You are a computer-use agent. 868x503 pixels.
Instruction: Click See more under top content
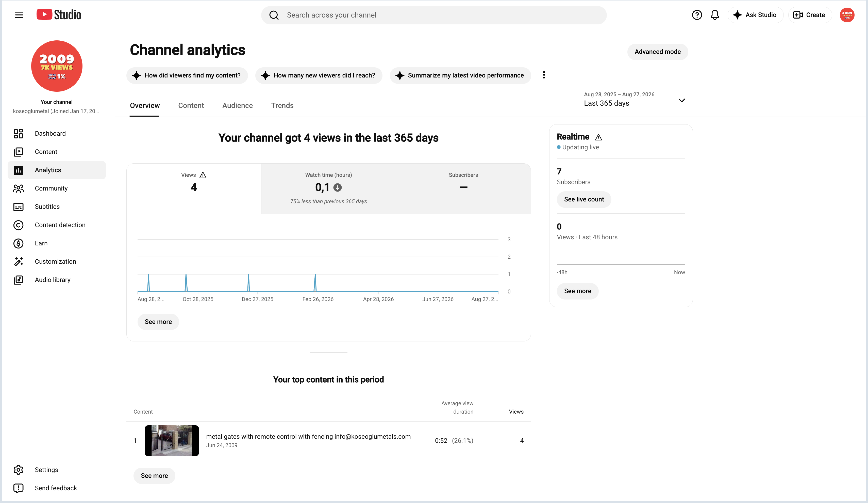[x=154, y=475]
